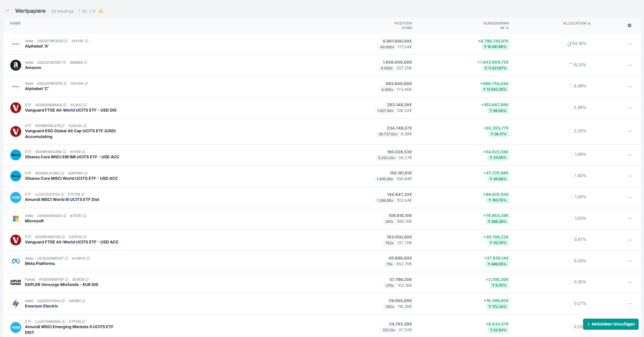Open more options for iShares Core MSCI EM IMI

629,155
